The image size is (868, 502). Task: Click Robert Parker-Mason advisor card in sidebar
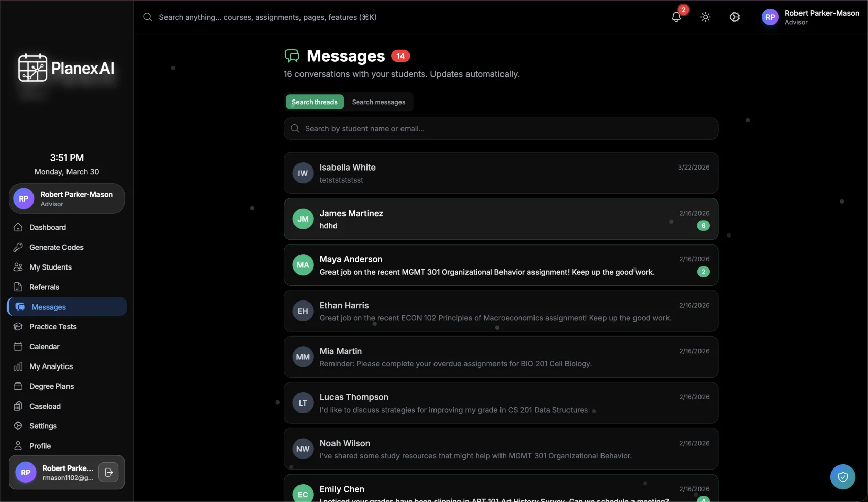(67, 198)
